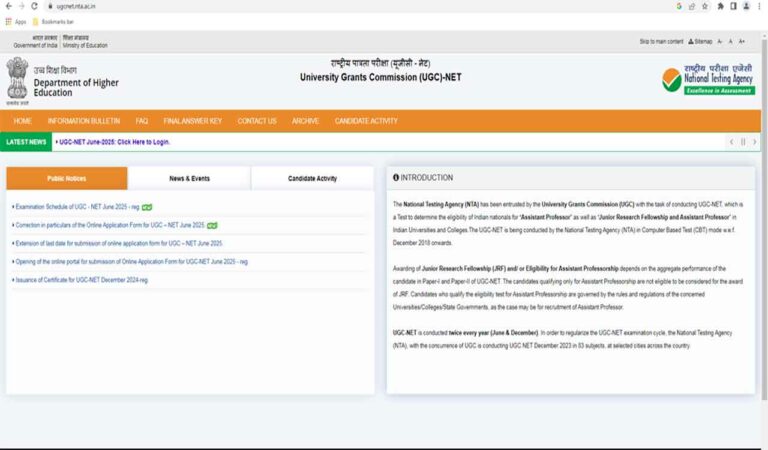Bookmark this page with star icon
The width and height of the screenshot is (768, 450).
(x=705, y=6)
